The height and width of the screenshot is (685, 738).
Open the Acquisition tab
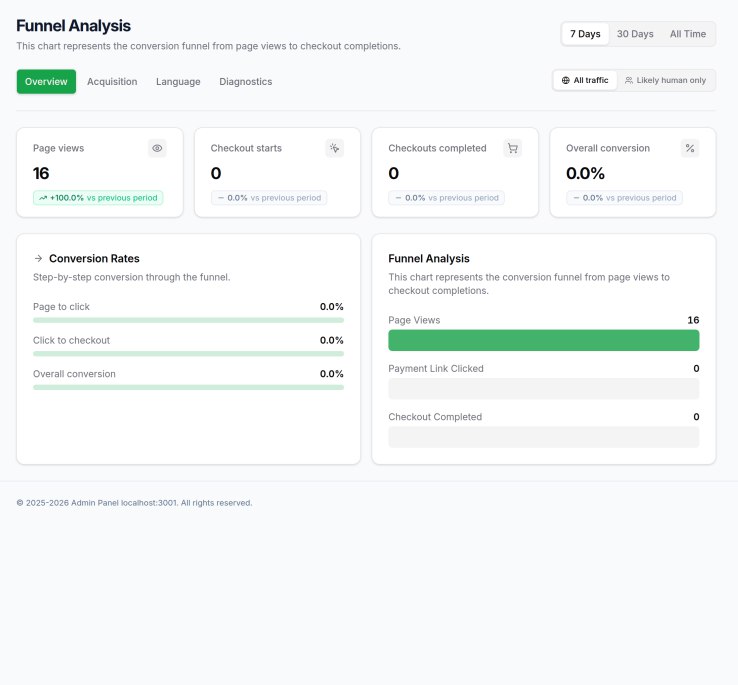pyautogui.click(x=112, y=82)
